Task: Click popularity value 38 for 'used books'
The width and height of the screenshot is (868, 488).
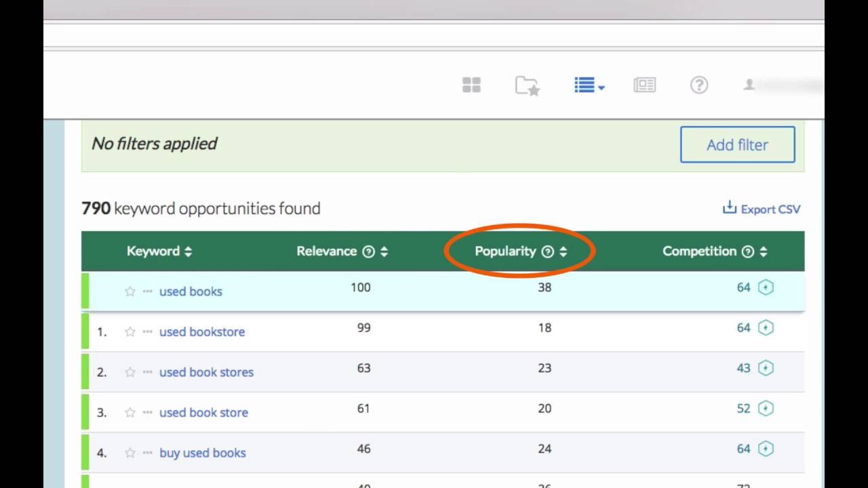Action: coord(545,287)
